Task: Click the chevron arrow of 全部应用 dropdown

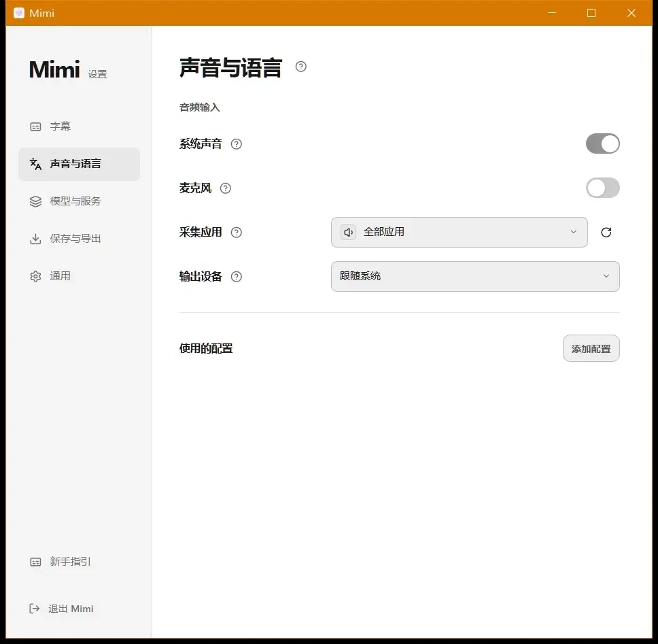Action: pyautogui.click(x=573, y=232)
